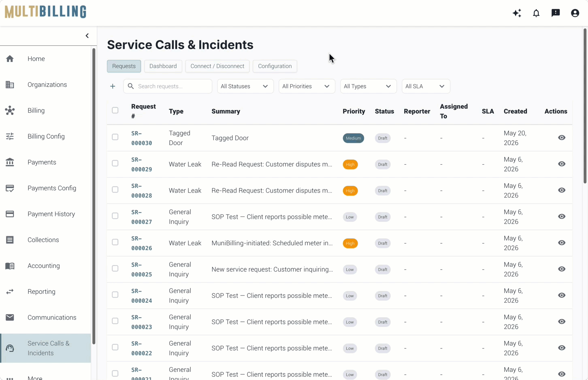View request SR-000024 with eye icon
Viewport: 588px width, 380px height.
(562, 295)
